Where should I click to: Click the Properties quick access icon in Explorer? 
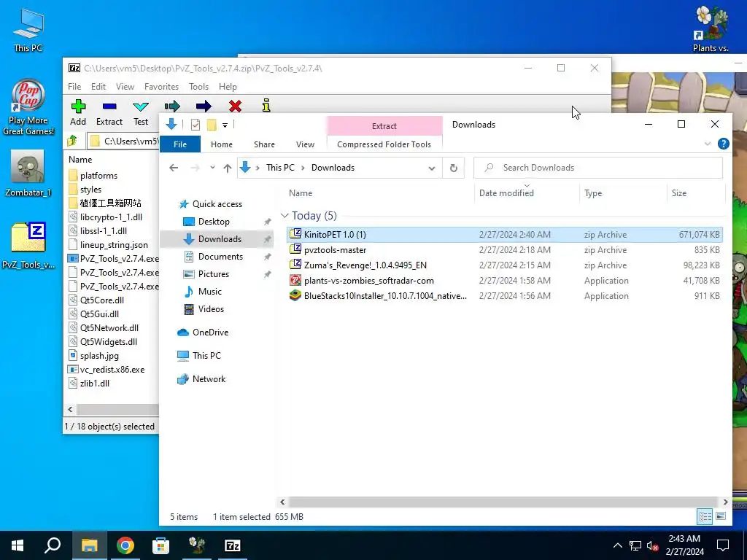(x=196, y=125)
